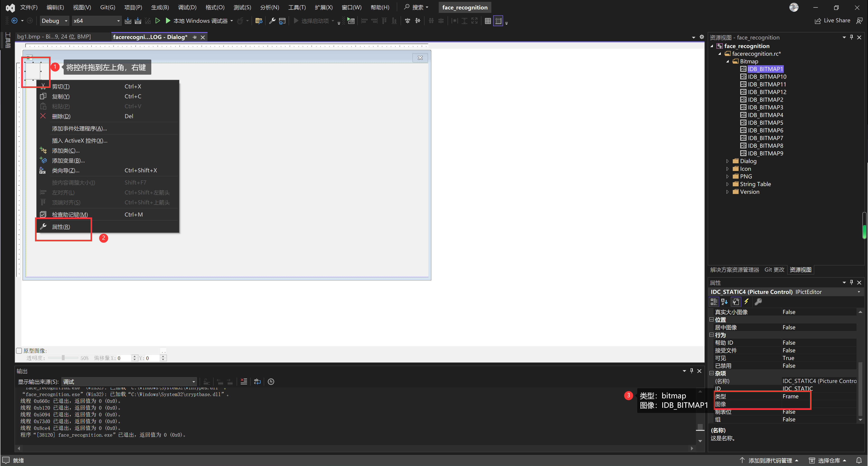
Task: Unpin the facerecogni...LOG Dialog tab
Action: 195,37
